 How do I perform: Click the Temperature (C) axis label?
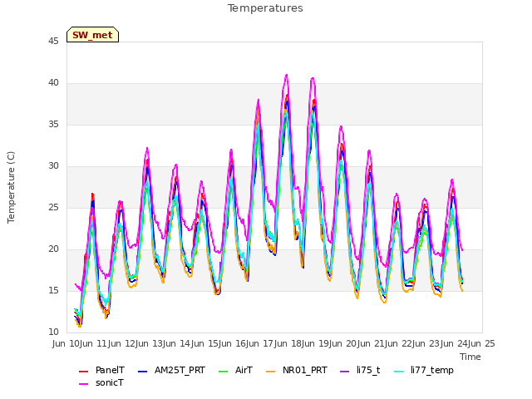[x=11, y=187]
